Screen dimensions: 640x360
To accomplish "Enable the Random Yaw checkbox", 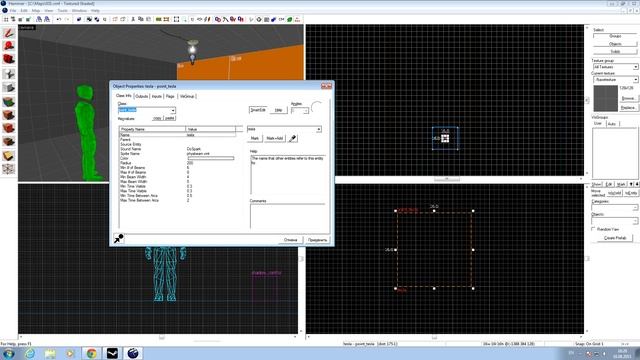I will pyautogui.click(x=594, y=229).
